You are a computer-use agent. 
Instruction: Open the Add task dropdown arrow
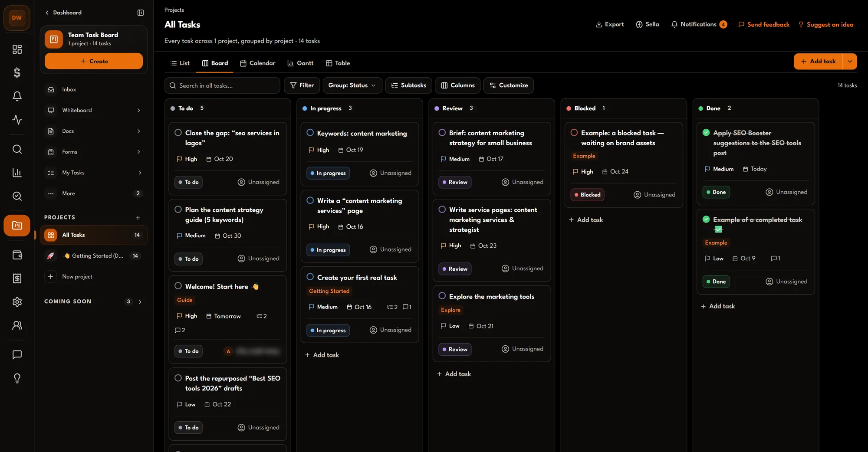[849, 61]
